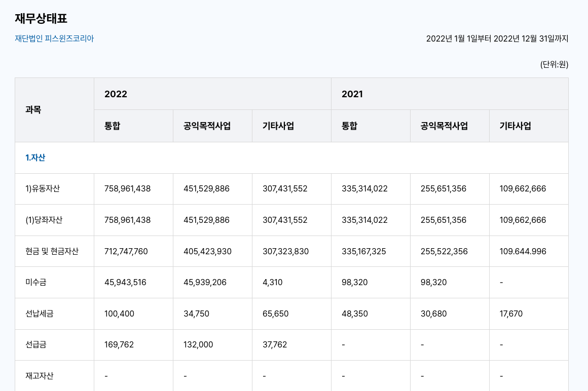
Task: Select the 선납세금 row label
Action: (x=39, y=314)
